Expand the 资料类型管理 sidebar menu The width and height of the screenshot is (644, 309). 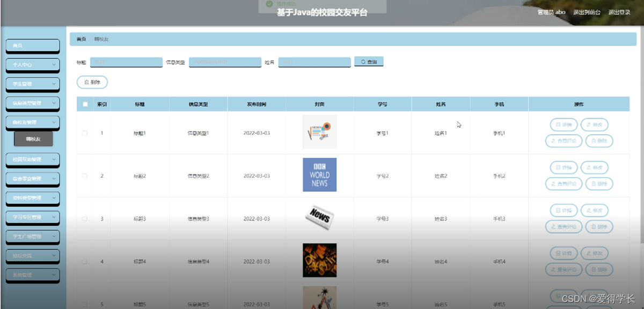[32, 198]
